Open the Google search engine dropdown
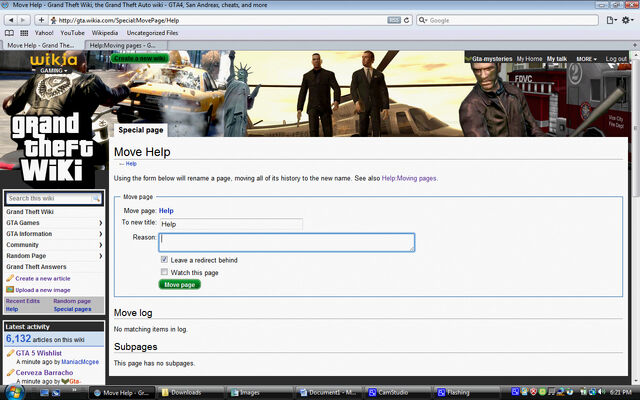The width and height of the screenshot is (640, 400). (x=423, y=20)
